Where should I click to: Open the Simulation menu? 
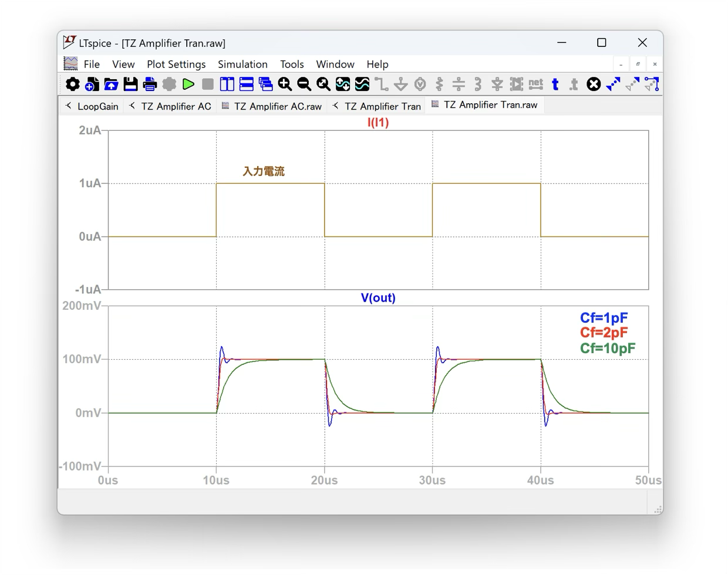tap(242, 64)
